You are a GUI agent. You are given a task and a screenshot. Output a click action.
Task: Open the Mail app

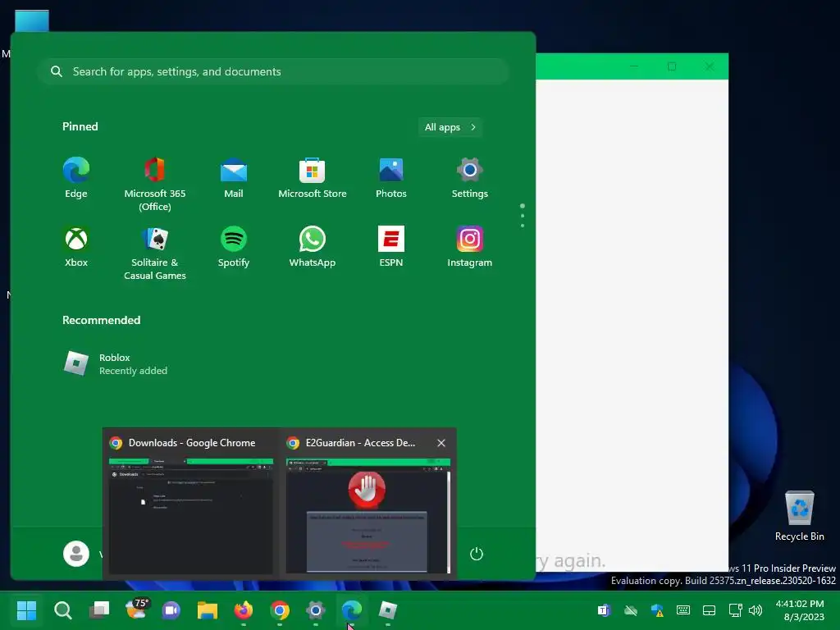(234, 178)
